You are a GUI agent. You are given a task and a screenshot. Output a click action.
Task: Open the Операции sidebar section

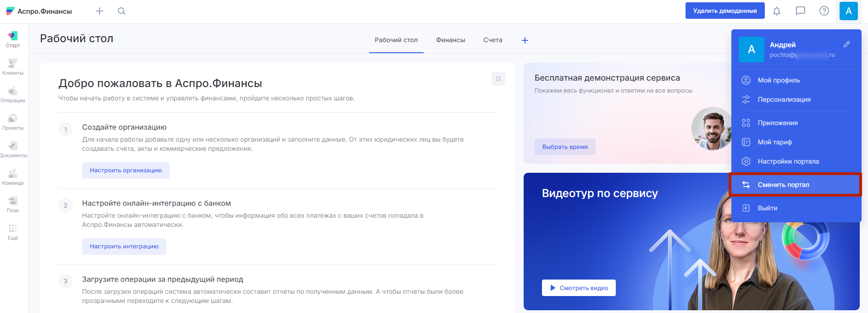[x=13, y=94]
